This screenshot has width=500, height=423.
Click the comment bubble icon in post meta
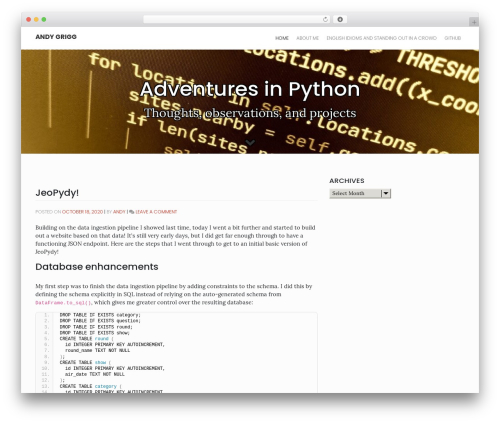(132, 212)
